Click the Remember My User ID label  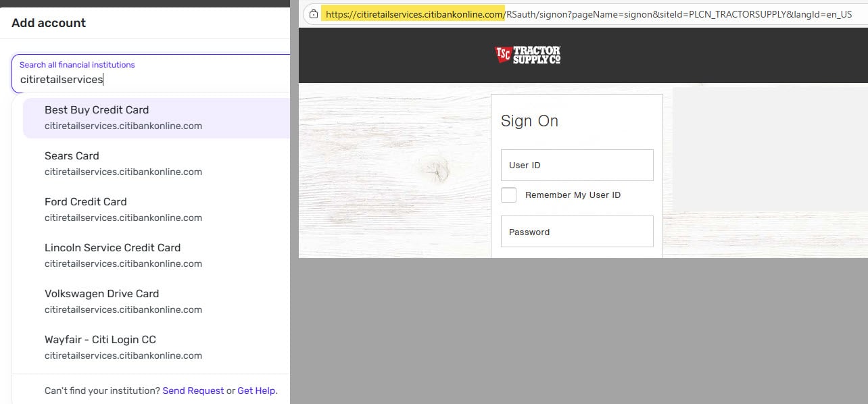pyautogui.click(x=573, y=195)
